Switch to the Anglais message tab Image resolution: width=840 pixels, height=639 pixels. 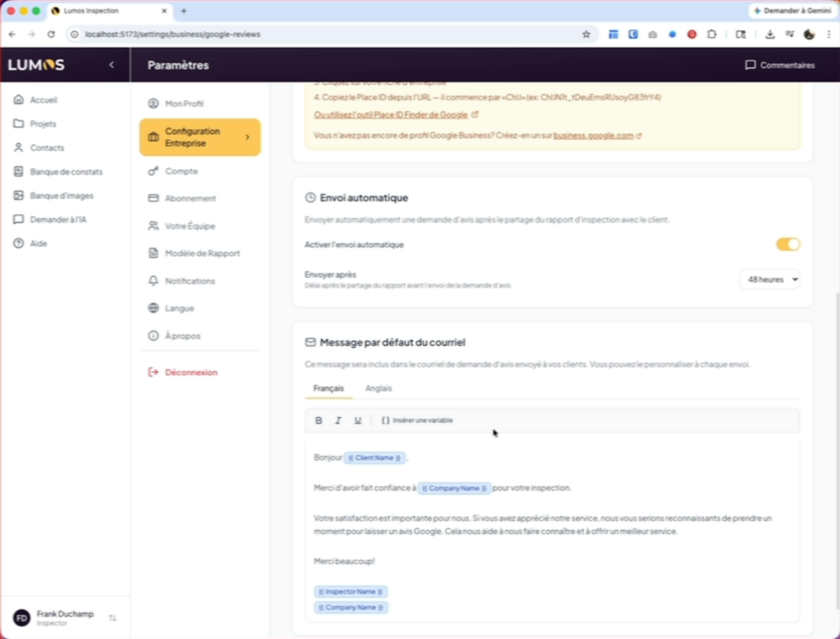click(378, 388)
